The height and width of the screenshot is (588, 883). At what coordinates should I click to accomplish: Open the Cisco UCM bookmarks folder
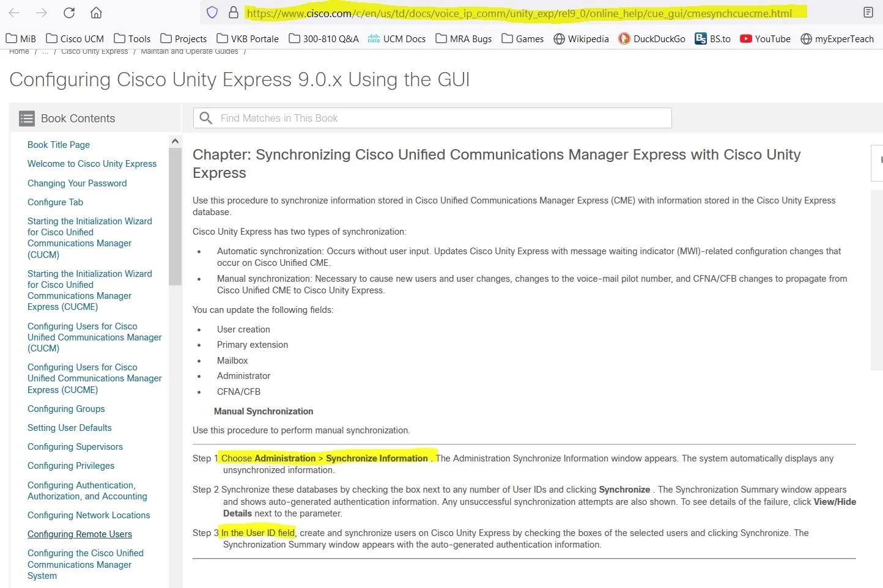click(75, 39)
